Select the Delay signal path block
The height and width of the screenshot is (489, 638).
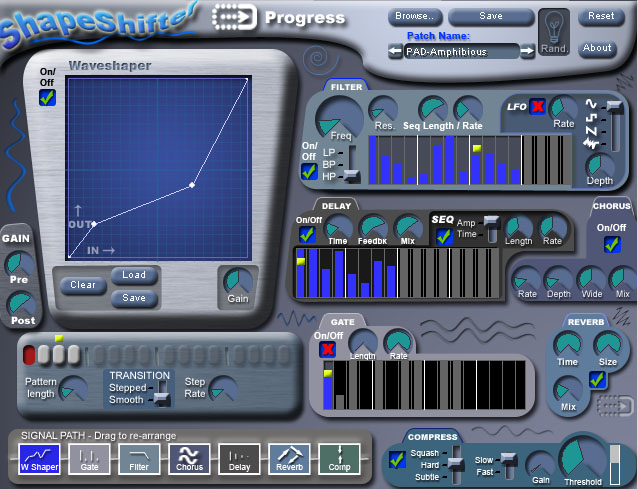[239, 459]
